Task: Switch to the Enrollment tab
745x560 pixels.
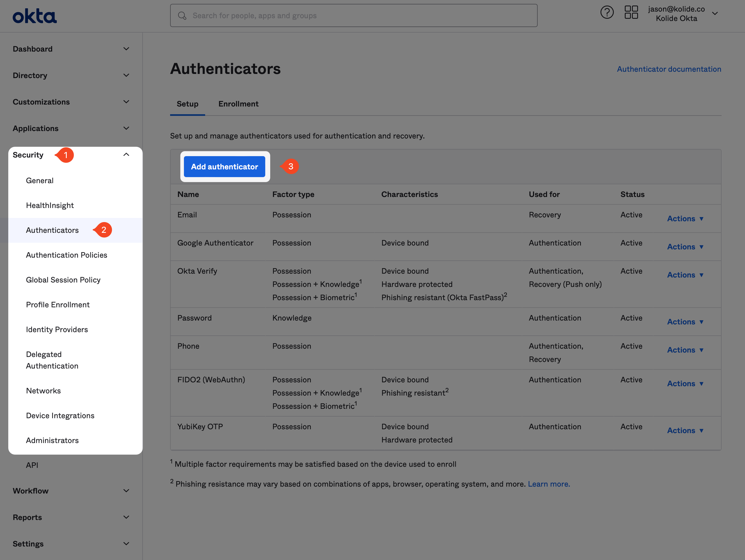Action: (238, 103)
